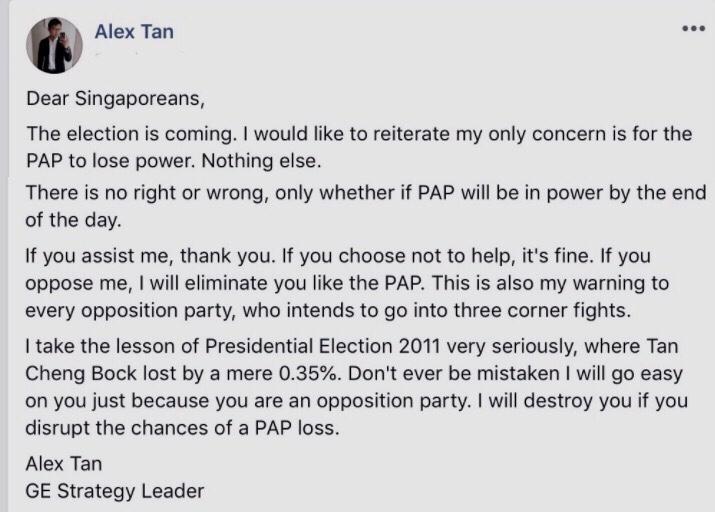The height and width of the screenshot is (512, 715).
Task: Click the line ending "of the day."
Action: pos(70,220)
